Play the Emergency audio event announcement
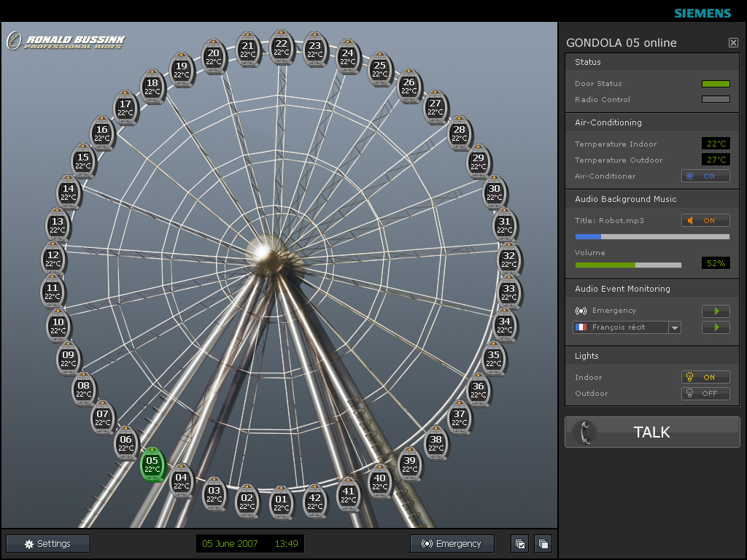Viewport: 747px width, 560px height. 716,311
